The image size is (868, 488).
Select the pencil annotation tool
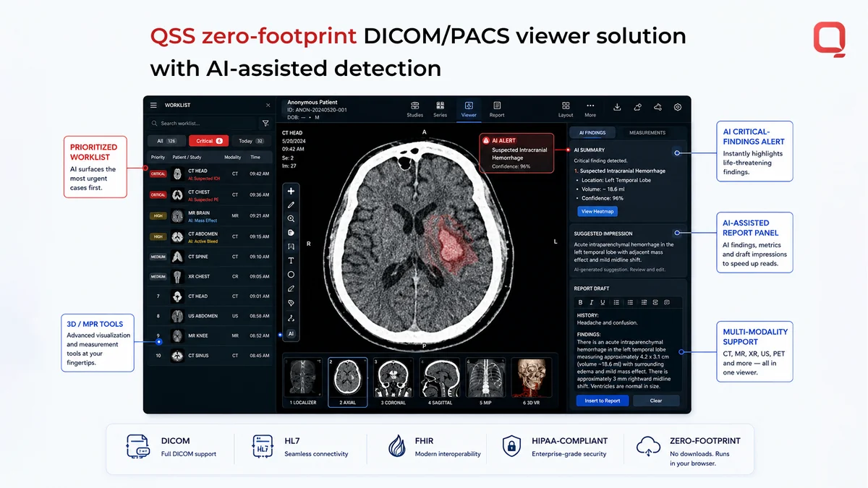point(291,205)
